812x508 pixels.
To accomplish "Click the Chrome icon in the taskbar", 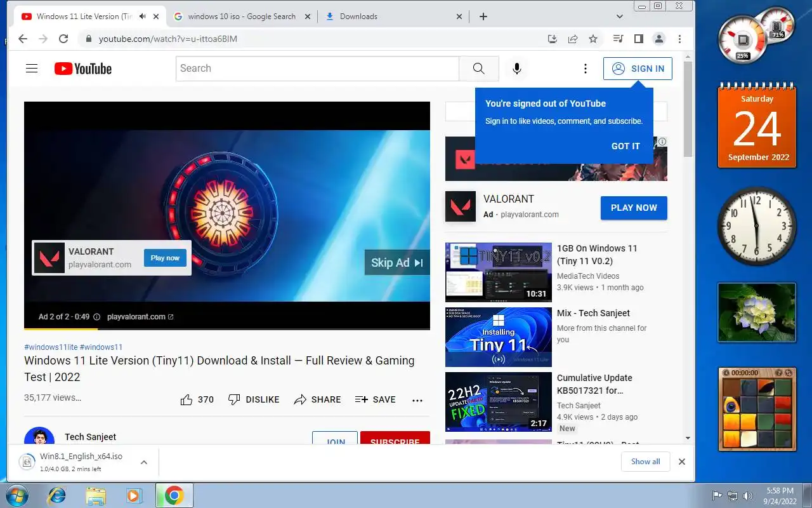I will tap(174, 495).
